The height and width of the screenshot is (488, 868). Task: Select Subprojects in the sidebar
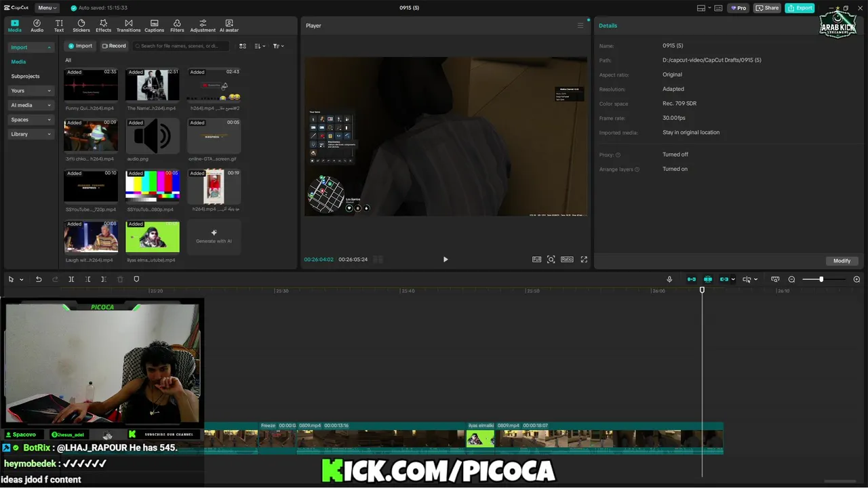pos(25,77)
